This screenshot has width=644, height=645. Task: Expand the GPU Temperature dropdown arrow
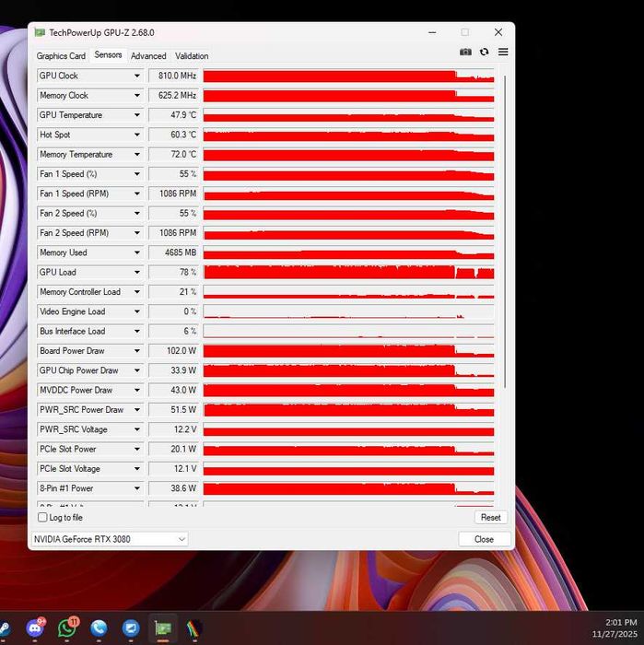tap(137, 115)
